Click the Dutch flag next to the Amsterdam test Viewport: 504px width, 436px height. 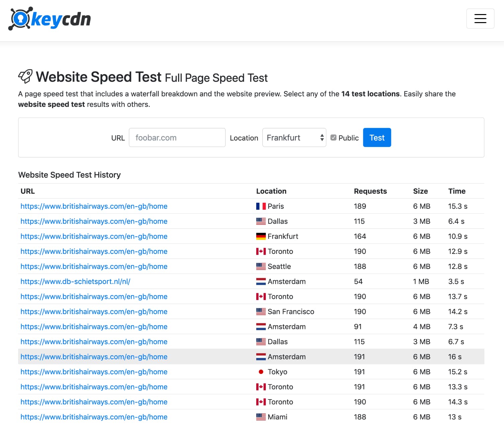pyautogui.click(x=261, y=281)
